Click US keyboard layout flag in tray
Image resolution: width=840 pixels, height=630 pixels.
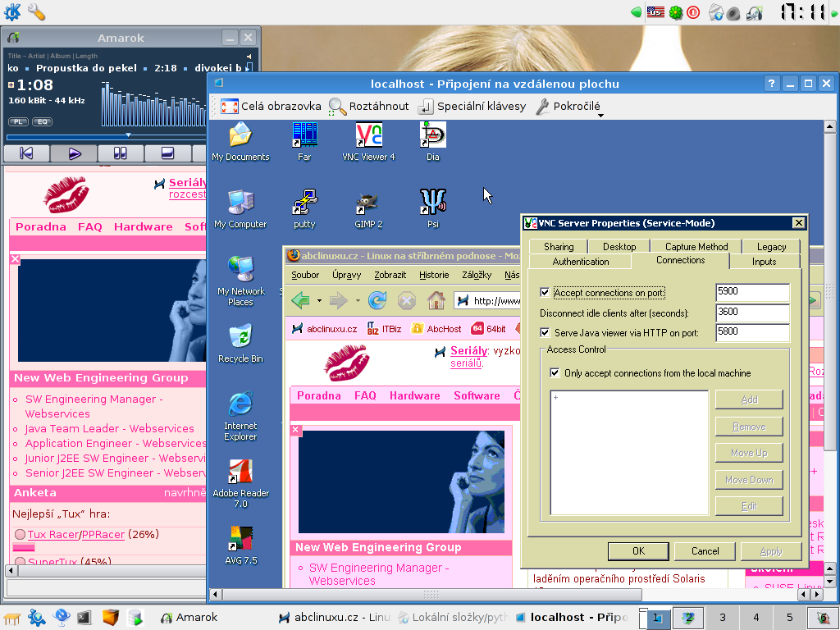coord(655,11)
